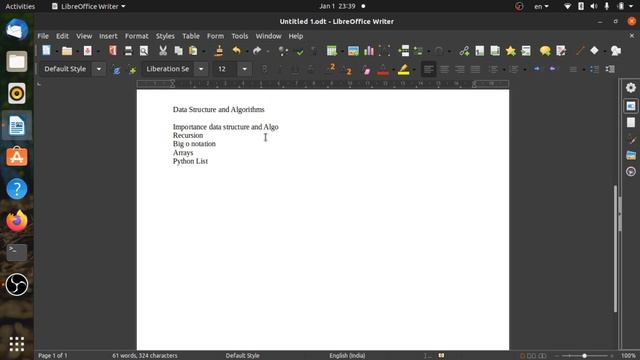The image size is (640, 360).
Task: Click the Spelling check icon
Action: click(x=300, y=51)
